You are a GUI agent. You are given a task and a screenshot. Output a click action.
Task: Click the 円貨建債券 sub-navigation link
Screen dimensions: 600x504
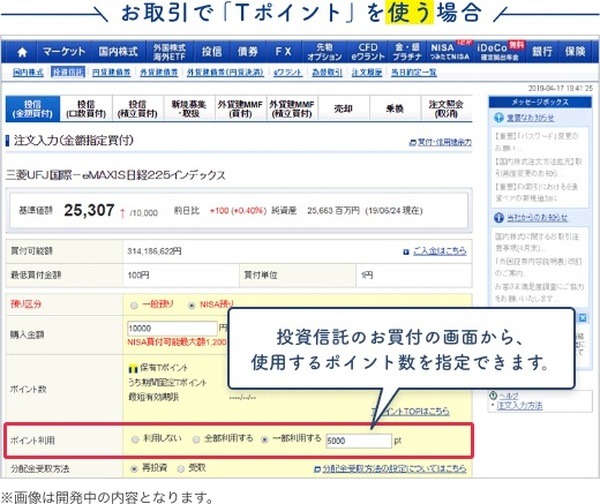point(111,72)
